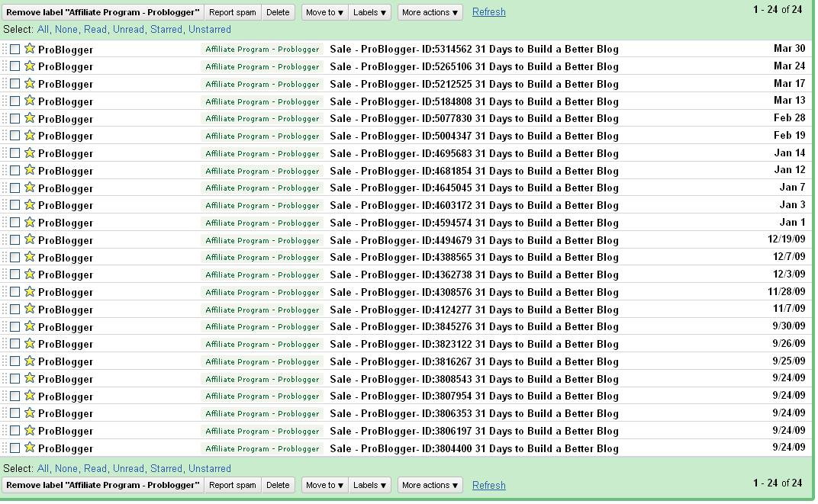This screenshot has width=818, height=504.
Task: Toggle star on email ID:3806197
Action: coord(30,430)
